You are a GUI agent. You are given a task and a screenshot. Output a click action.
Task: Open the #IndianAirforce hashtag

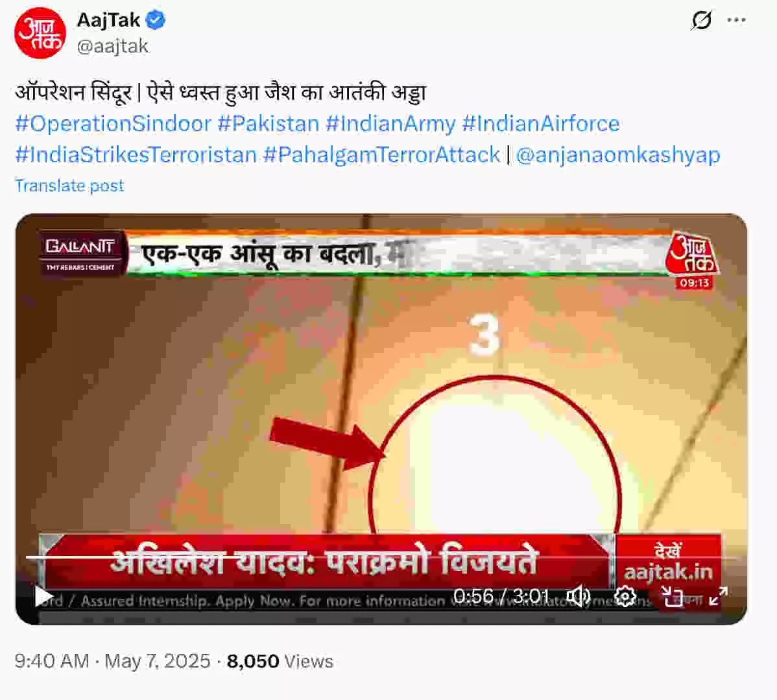coord(541,123)
